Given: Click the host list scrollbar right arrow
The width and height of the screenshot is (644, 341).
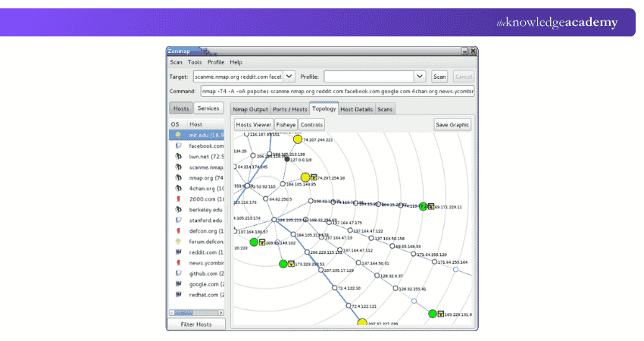Looking at the screenshot, I should click(221, 313).
